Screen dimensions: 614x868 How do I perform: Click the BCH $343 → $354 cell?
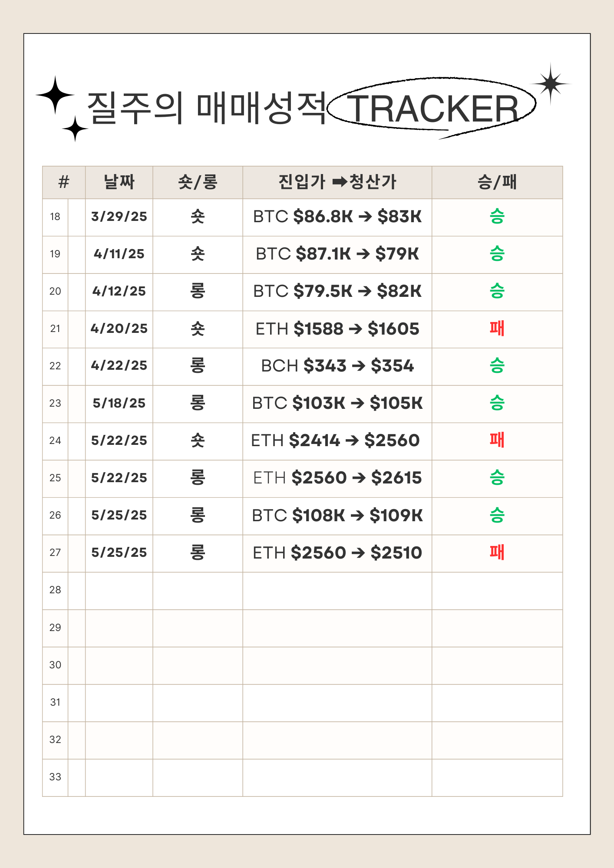click(x=337, y=366)
